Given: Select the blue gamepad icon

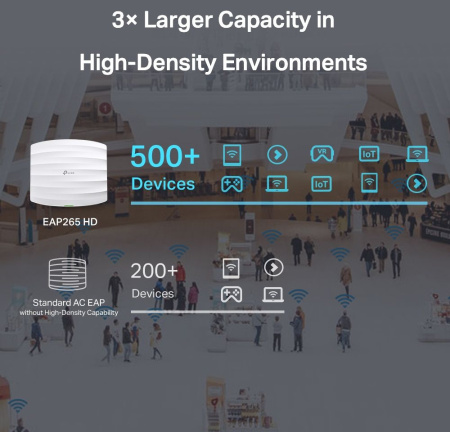Looking at the screenshot, I should [x=232, y=184].
